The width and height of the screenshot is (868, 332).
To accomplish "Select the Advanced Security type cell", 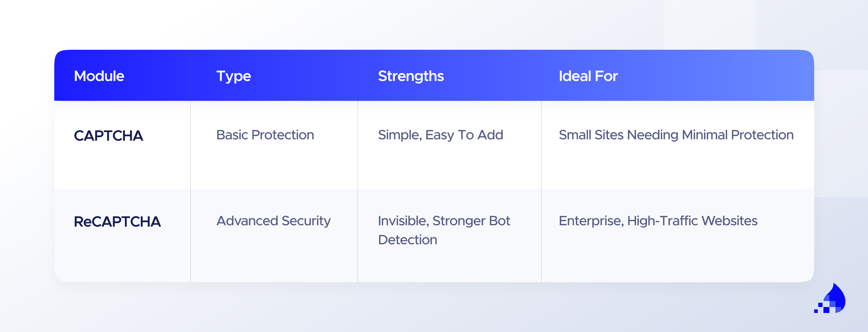I will 273,221.
